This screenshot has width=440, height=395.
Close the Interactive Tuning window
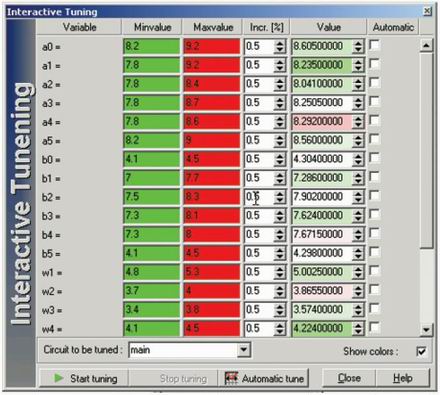point(427,11)
